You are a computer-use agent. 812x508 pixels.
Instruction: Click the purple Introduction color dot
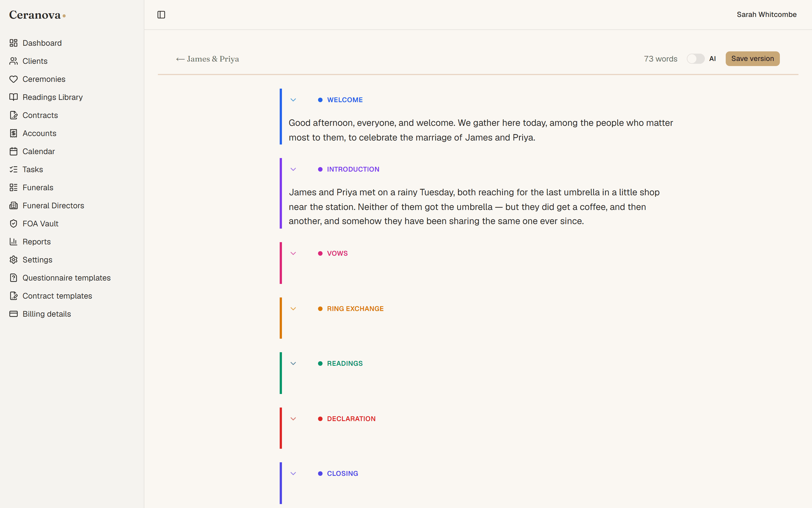[320, 169]
